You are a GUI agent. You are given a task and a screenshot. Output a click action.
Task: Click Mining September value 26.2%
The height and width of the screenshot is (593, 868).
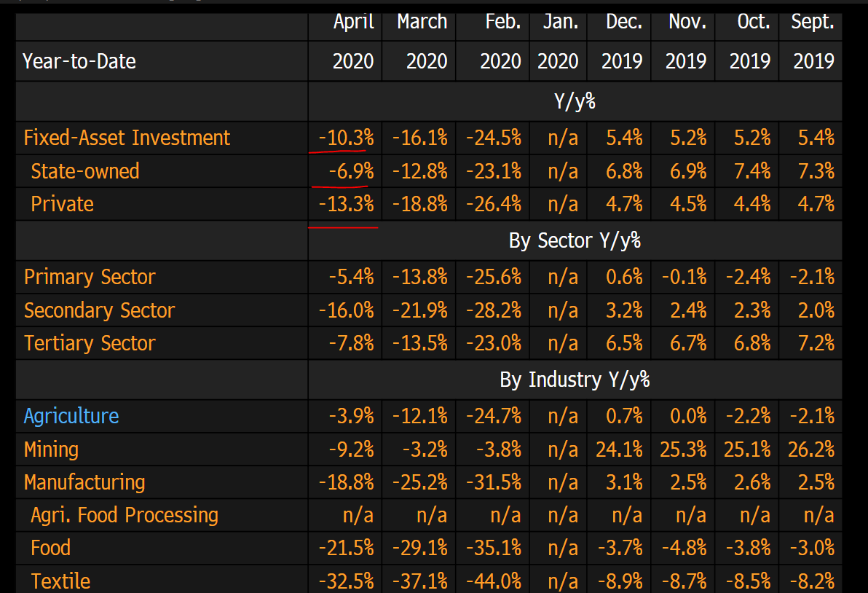[x=811, y=449]
